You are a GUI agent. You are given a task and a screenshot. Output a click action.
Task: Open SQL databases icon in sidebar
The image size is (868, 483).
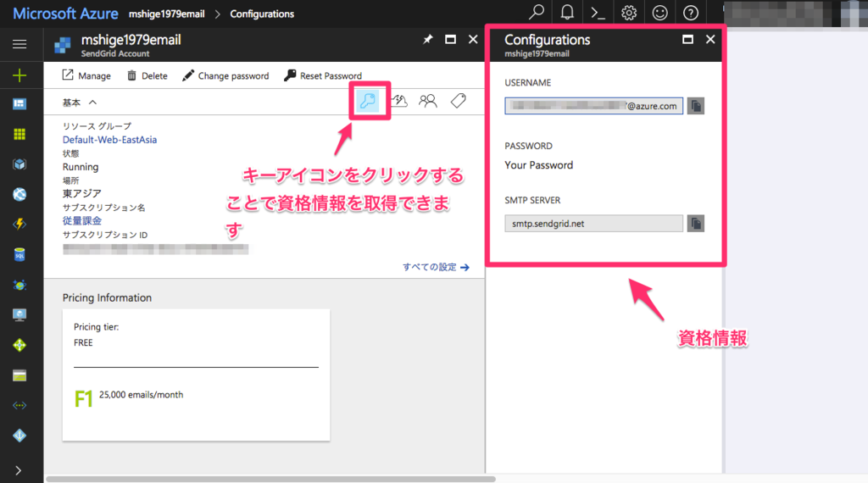point(19,254)
